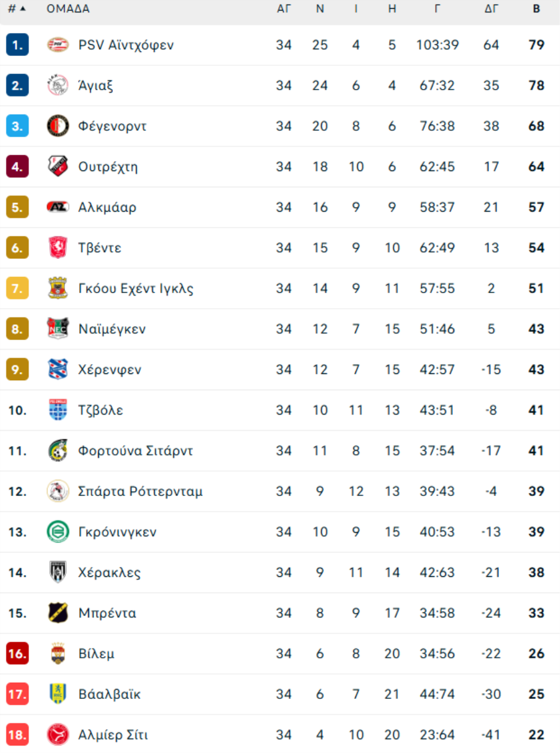Select the Φορτούνα Σιτάρντ table row
Screen dimensions: 560x753
(x=280, y=451)
